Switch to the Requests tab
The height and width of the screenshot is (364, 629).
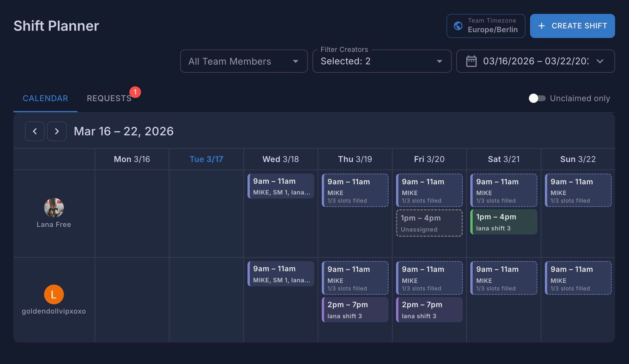point(109,98)
